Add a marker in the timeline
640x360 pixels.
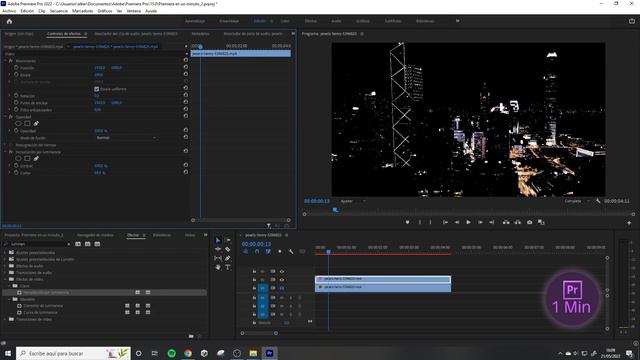pos(280,251)
